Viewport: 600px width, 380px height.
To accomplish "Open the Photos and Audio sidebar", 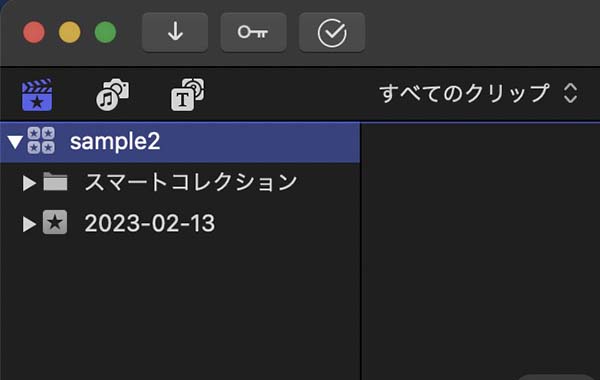I will coord(112,95).
